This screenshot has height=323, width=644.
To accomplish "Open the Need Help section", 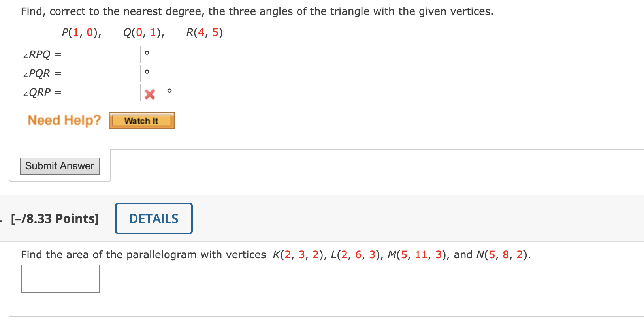I will click(63, 120).
